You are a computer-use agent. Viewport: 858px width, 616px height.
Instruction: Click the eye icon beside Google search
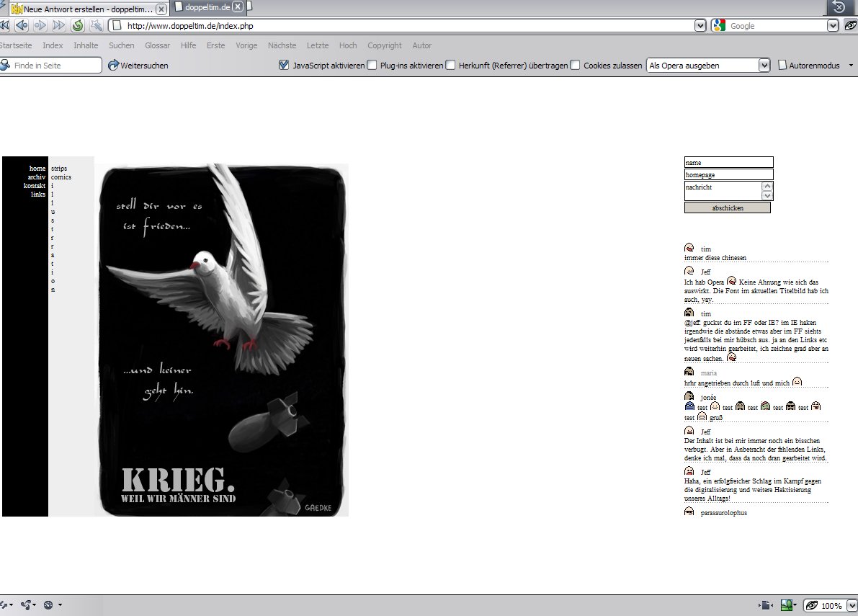(x=851, y=26)
